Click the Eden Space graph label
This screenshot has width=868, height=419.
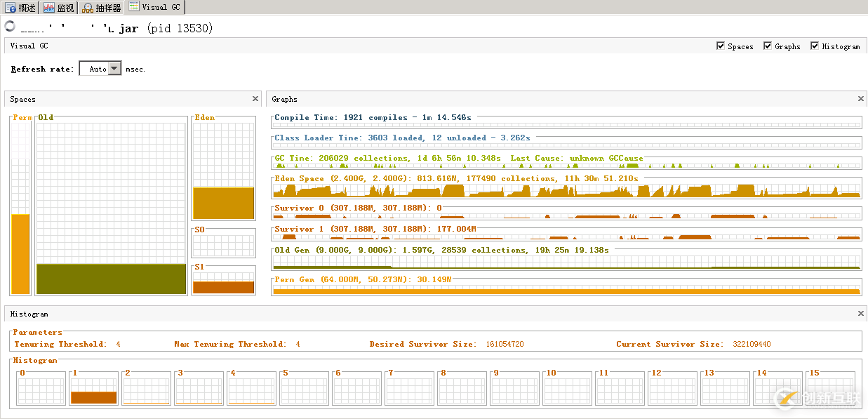click(x=456, y=178)
